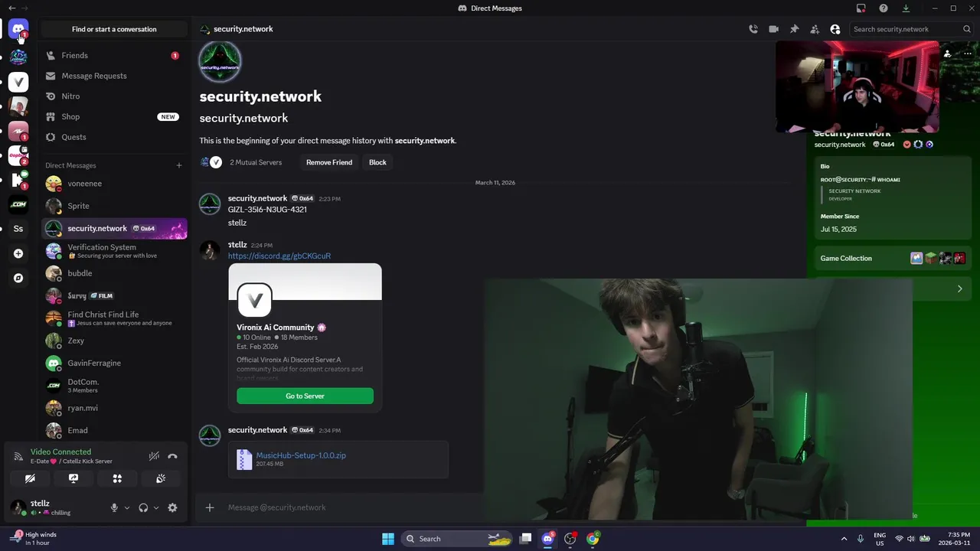Open DM with voneenee
Screen dimensions: 980x551
coord(114,184)
